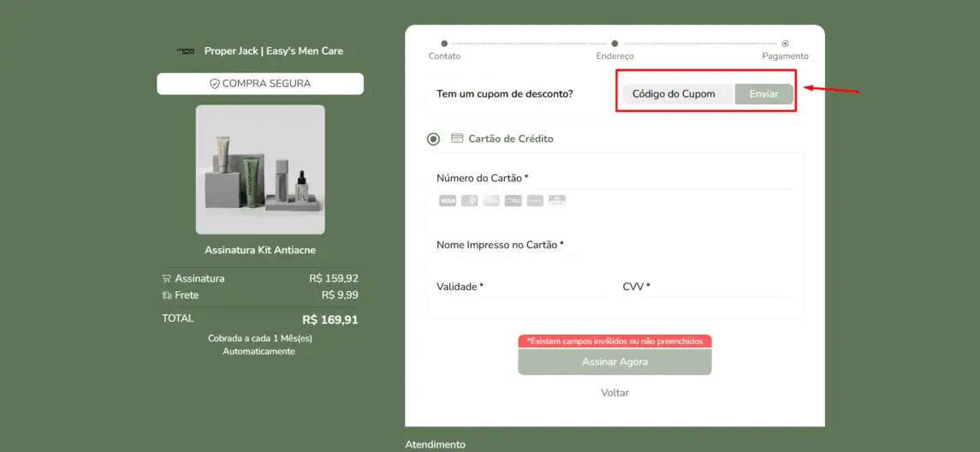Click the COMPRA SEGURA badge
The width and height of the screenshot is (980, 452).
click(x=260, y=84)
